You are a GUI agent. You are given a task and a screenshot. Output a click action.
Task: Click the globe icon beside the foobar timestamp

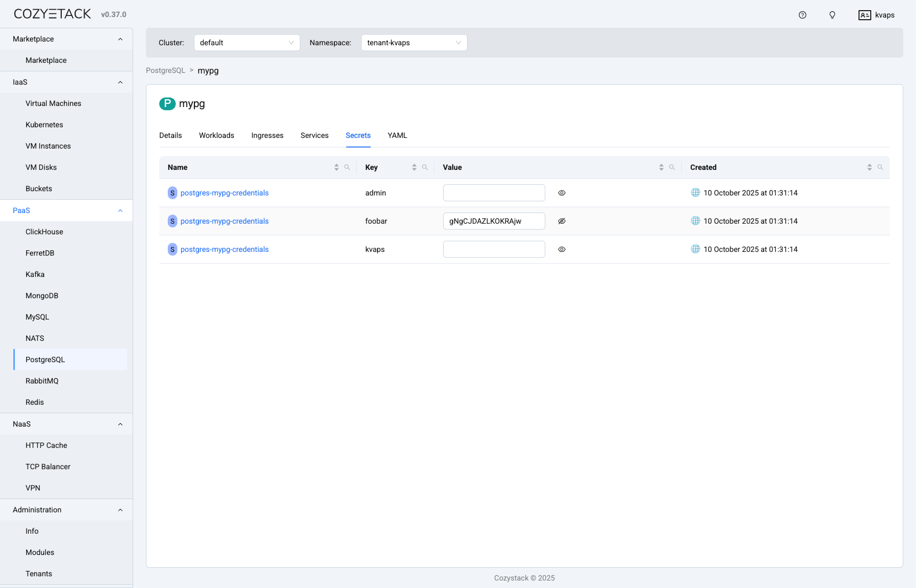coord(695,220)
